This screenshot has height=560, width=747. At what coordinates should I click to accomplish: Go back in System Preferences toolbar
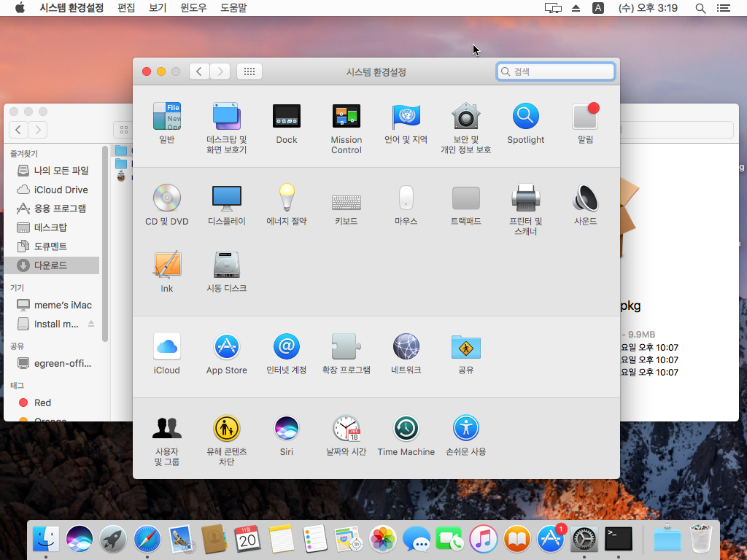pyautogui.click(x=199, y=71)
